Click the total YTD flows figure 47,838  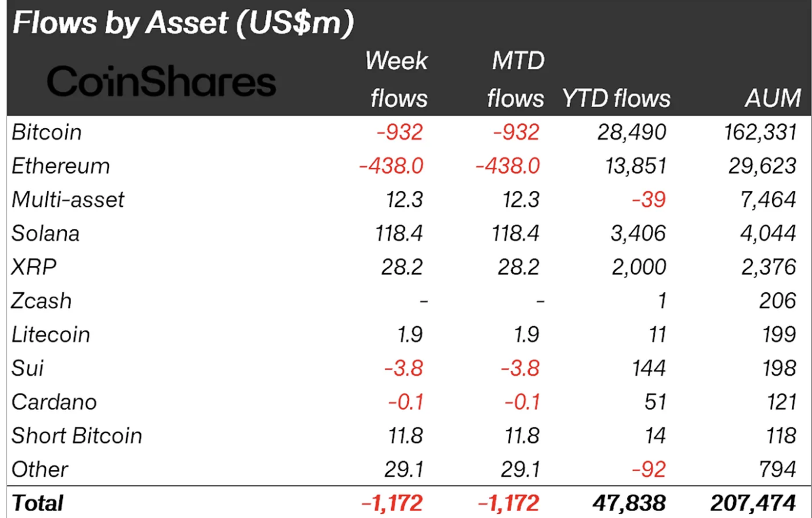coord(630,503)
